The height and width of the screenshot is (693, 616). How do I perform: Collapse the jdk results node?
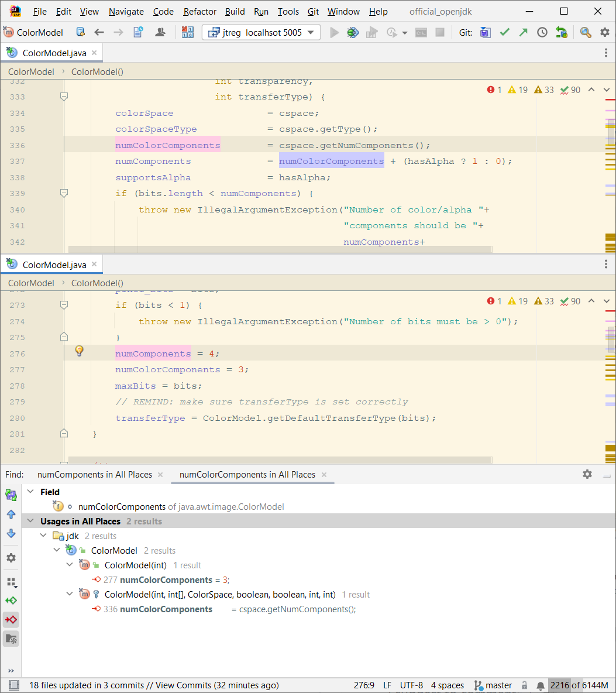tap(43, 535)
